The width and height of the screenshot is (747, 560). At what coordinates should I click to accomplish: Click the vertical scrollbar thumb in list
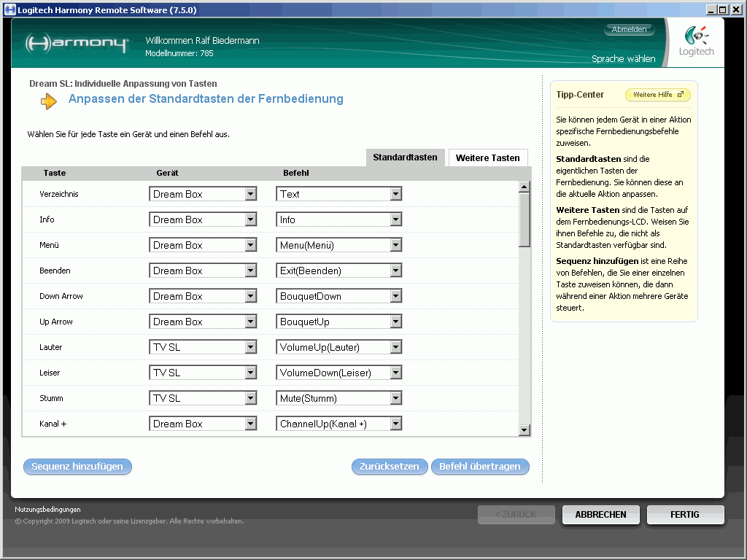[524, 220]
